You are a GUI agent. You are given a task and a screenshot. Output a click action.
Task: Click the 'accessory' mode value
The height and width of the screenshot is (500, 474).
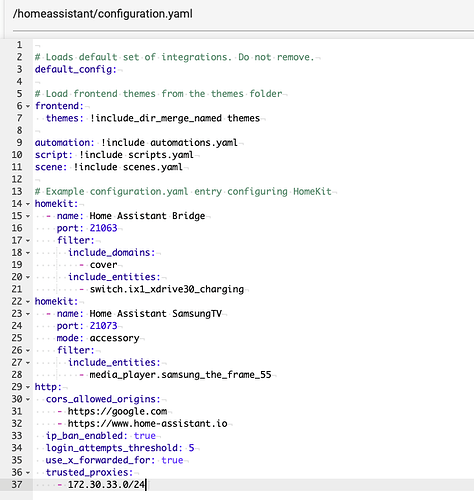click(114, 338)
